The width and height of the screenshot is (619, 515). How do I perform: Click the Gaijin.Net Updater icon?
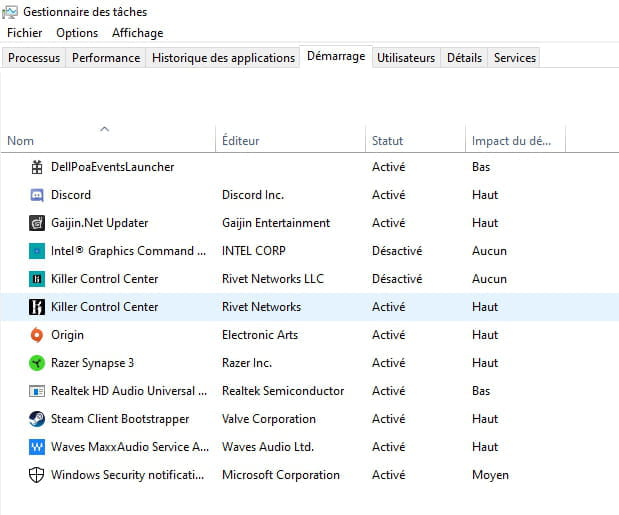coord(36,223)
